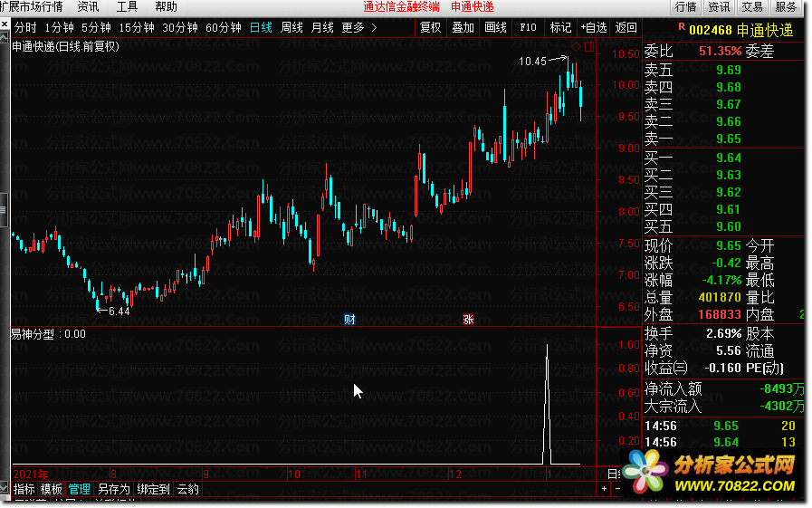Expand more periods with 更多 chevron
This screenshot has height=508, width=812.
(374, 27)
